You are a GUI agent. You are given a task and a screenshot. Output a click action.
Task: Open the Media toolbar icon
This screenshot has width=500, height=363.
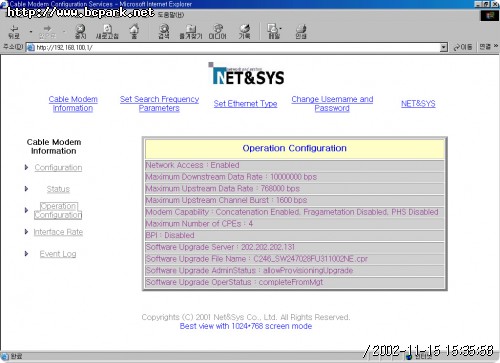coord(217,32)
